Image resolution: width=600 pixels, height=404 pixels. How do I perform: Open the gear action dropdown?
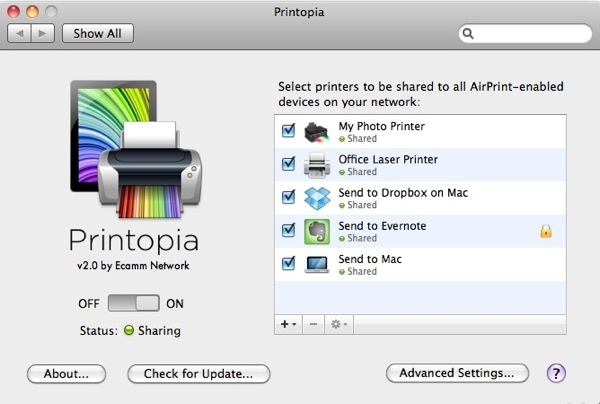(339, 324)
